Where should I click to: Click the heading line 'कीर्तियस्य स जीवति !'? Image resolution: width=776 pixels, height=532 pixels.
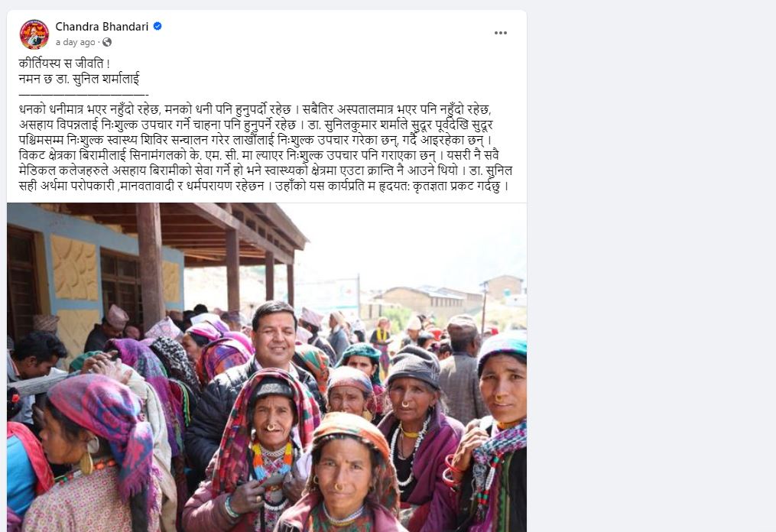(64, 63)
